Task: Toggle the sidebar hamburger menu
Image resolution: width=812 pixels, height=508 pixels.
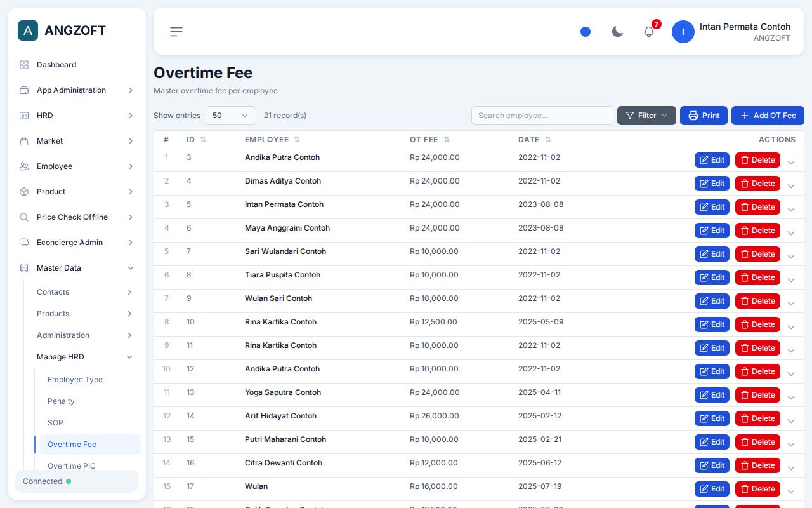Action: pyautogui.click(x=176, y=32)
